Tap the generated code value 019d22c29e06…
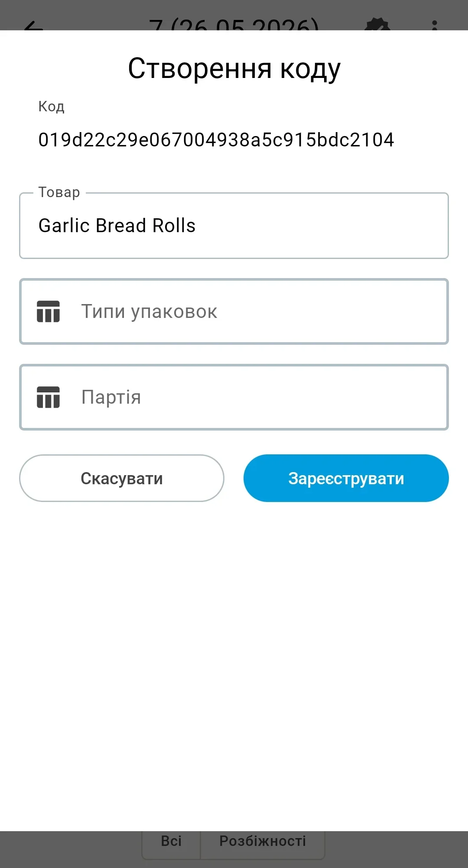Viewport: 468px width, 868px height. pyautogui.click(x=216, y=140)
